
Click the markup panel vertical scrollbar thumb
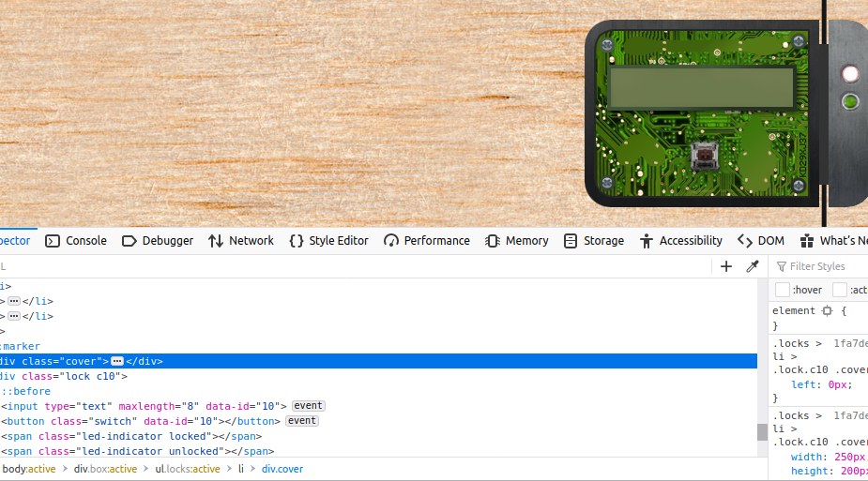[762, 432]
